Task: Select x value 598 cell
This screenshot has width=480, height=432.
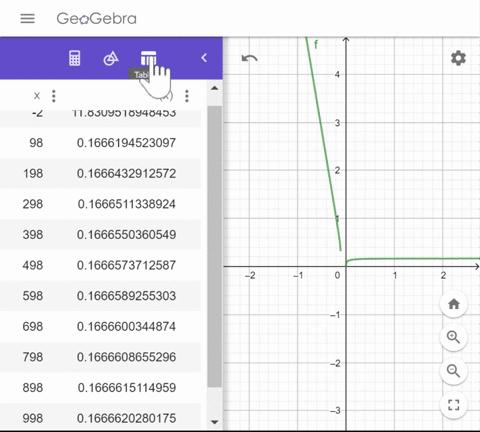Action: point(33,296)
